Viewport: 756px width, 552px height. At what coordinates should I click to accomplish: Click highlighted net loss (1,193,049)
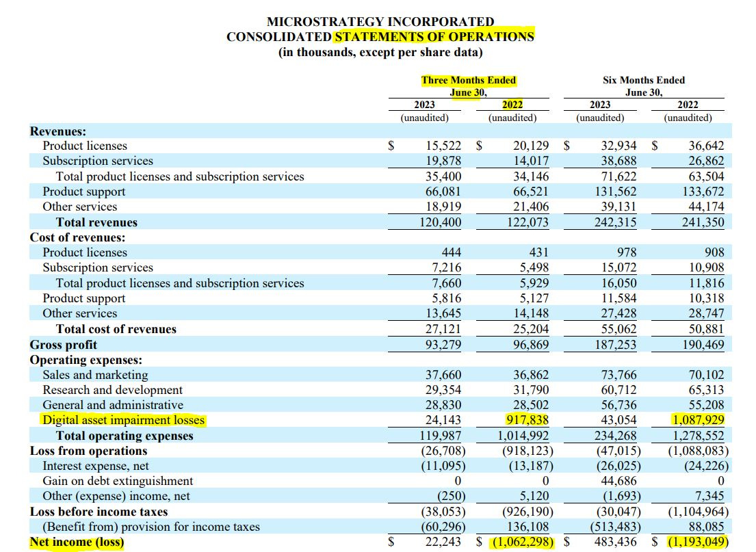(x=698, y=542)
